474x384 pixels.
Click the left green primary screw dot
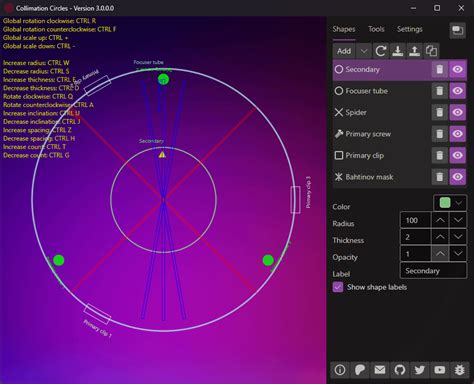(x=59, y=260)
